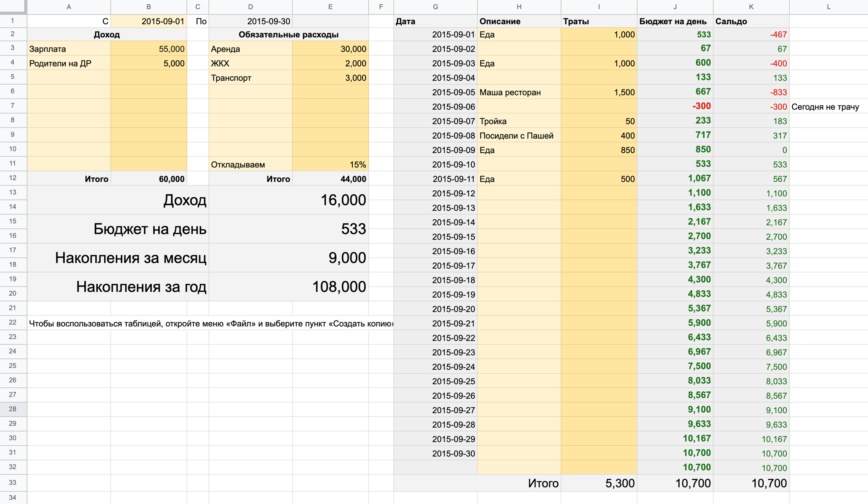This screenshot has width=868, height=504.
Task: Select the Накопления за год label
Action: pyautogui.click(x=118, y=287)
